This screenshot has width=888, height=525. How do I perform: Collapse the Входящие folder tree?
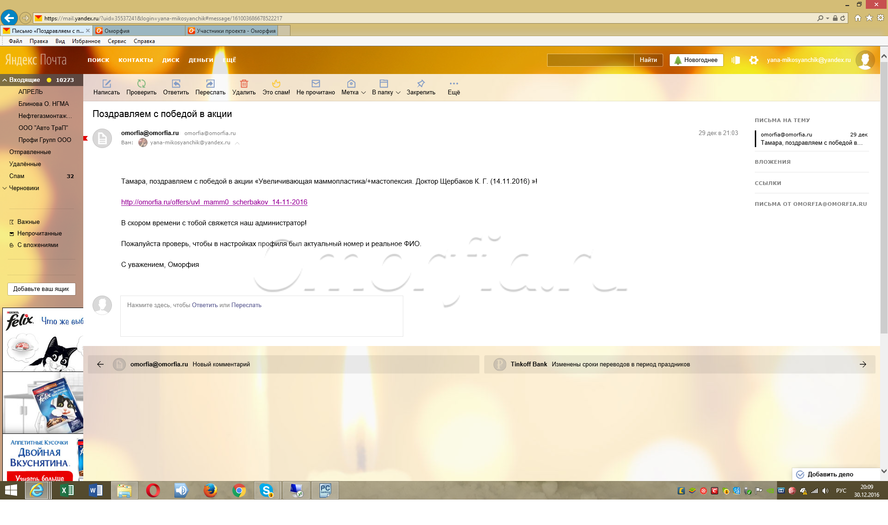tap(5, 80)
